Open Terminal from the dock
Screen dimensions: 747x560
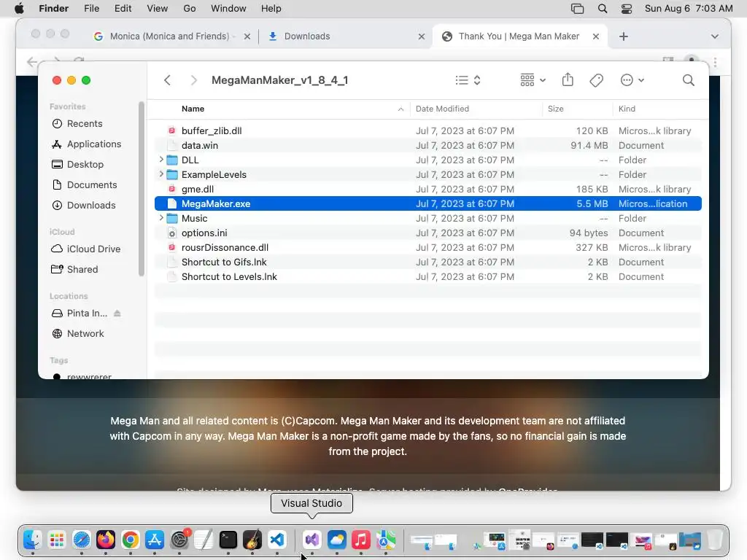[228, 540]
